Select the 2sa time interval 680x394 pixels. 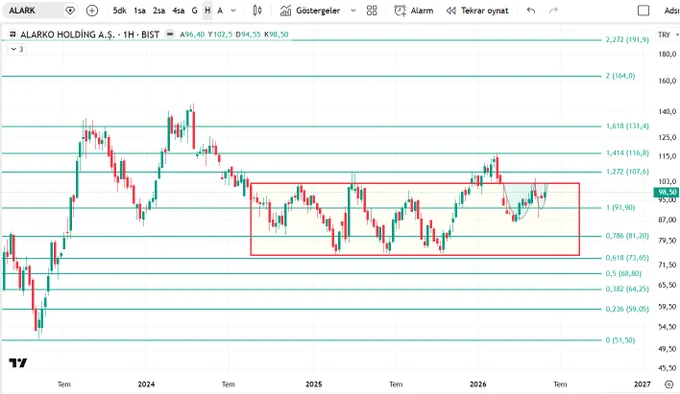point(159,10)
